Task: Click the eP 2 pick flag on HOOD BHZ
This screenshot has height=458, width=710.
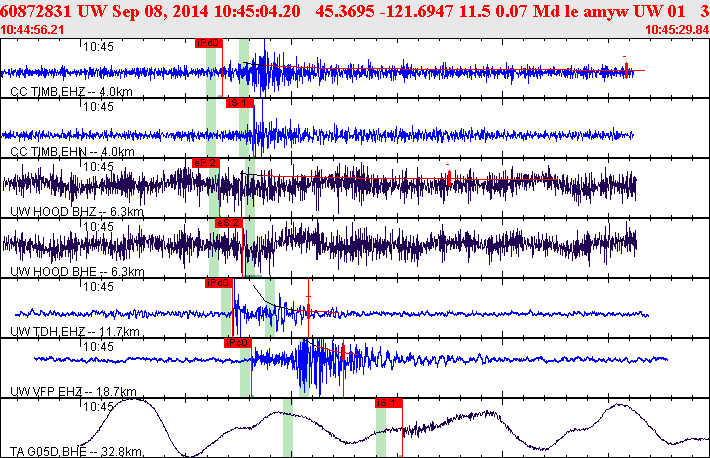Action: tap(206, 163)
